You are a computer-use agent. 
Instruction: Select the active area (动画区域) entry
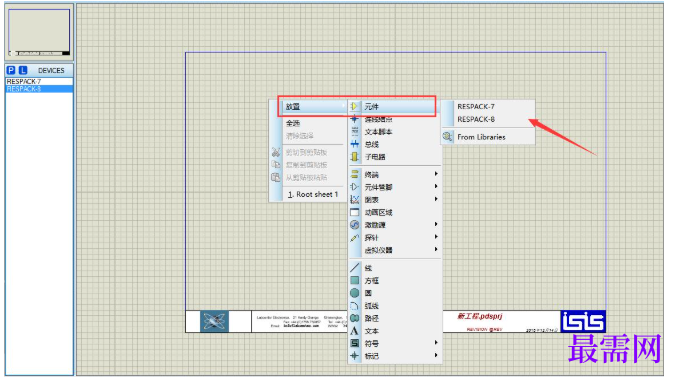[x=394, y=213]
